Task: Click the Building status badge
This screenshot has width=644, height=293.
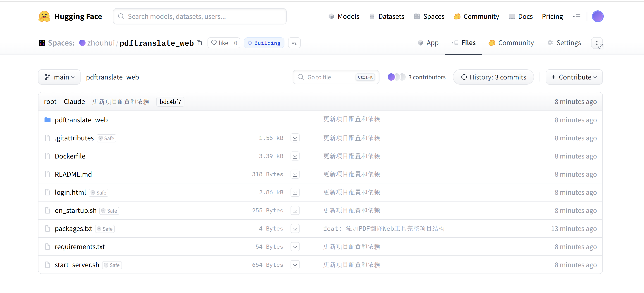Action: coord(264,43)
